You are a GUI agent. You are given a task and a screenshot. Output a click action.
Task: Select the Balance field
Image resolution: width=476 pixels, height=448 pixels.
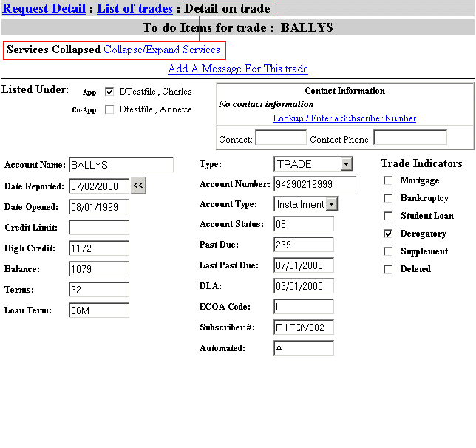point(99,269)
